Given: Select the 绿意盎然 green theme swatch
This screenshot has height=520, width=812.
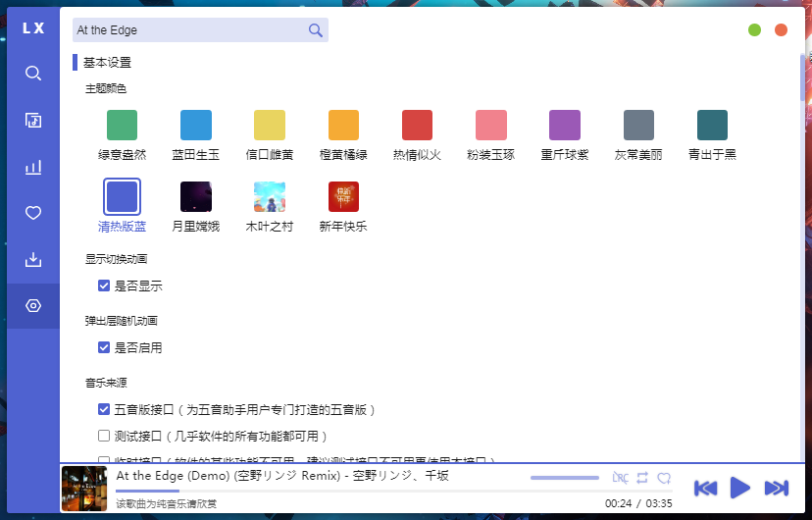Looking at the screenshot, I should tap(122, 125).
